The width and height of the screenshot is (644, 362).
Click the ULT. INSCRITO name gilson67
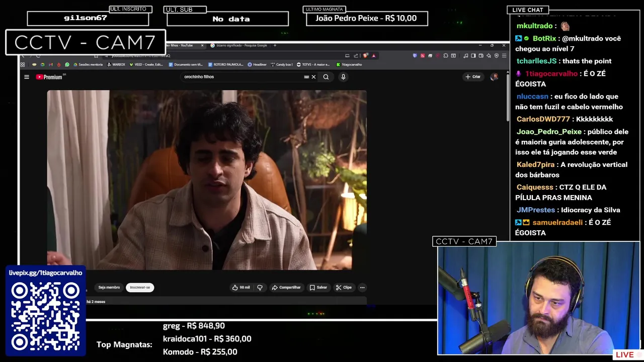[86, 18]
